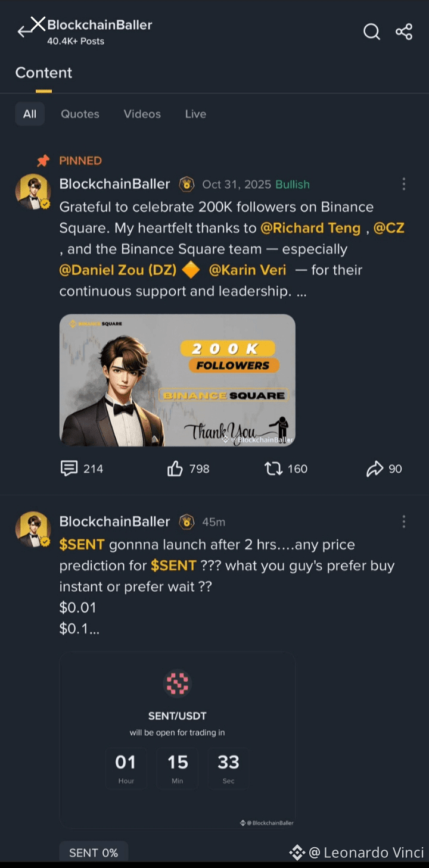Screen dimensions: 429x868
Task: Open the @Richard Teng mention link
Action: click(310, 228)
